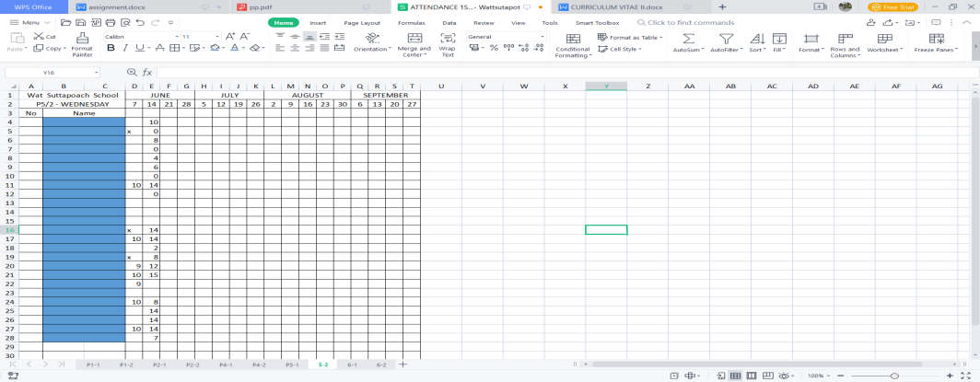This screenshot has height=382, width=980.
Task: Center text horizontally in cell
Action: (x=295, y=48)
